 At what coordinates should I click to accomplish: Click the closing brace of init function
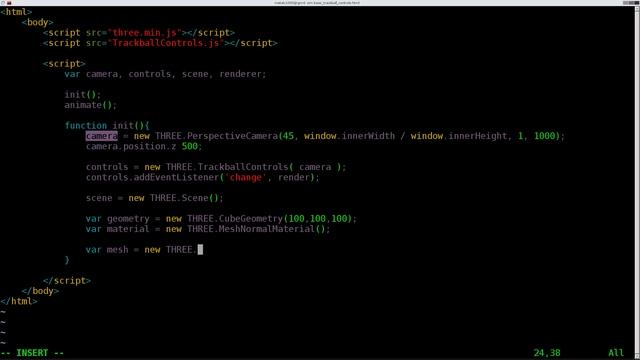point(67,260)
